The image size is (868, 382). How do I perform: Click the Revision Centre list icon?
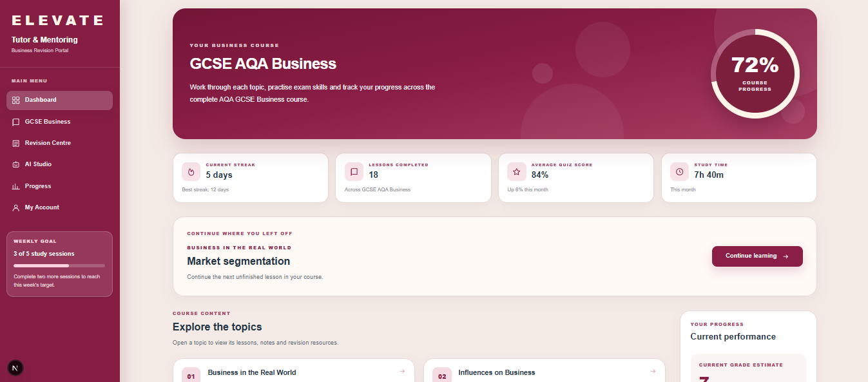(16, 143)
